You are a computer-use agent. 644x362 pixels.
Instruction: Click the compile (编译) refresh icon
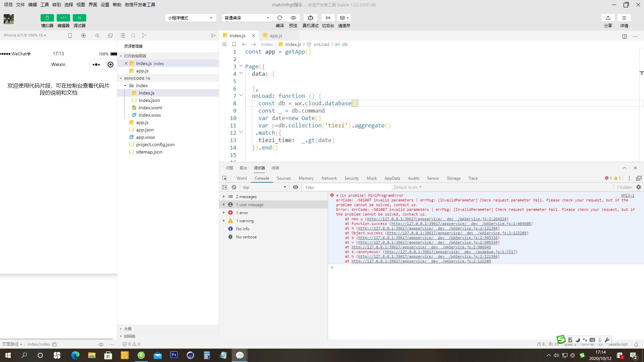click(280, 18)
